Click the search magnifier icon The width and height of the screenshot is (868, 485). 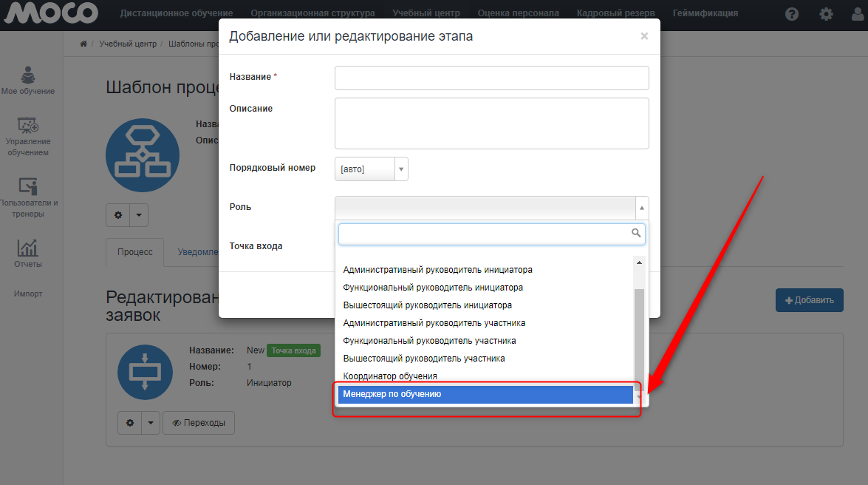tap(636, 234)
